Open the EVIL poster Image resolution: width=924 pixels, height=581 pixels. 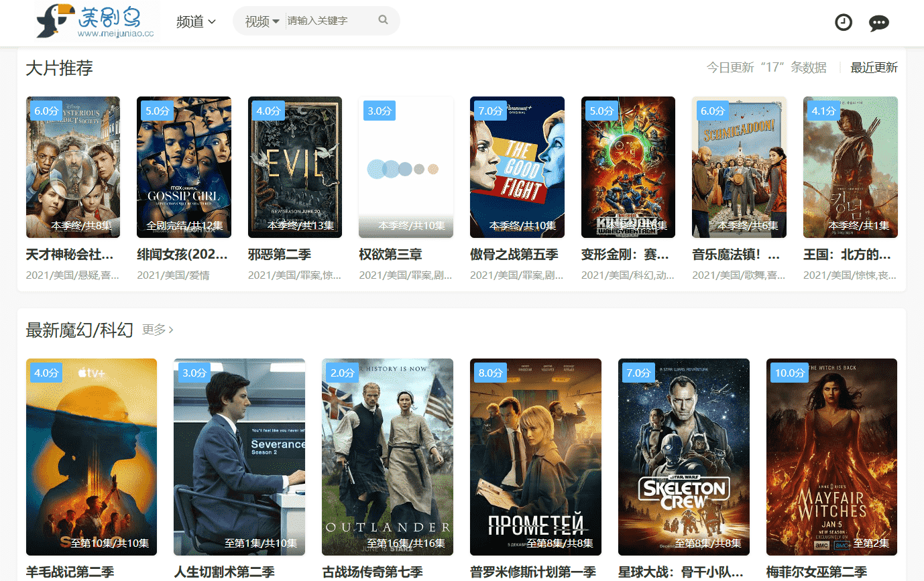295,167
